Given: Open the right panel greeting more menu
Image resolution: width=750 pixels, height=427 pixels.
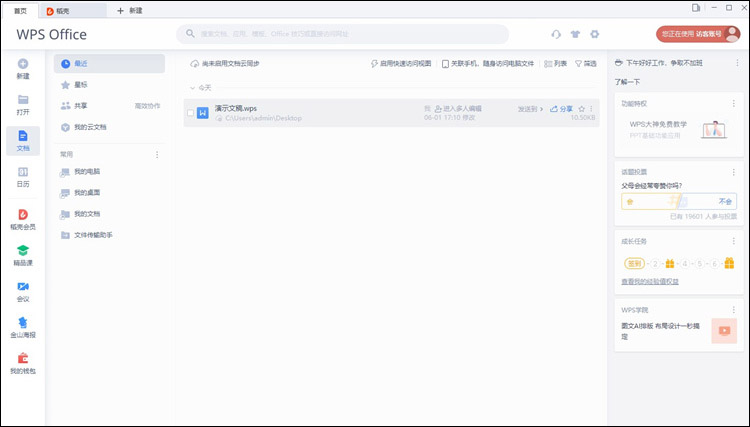Looking at the screenshot, I should [x=738, y=63].
